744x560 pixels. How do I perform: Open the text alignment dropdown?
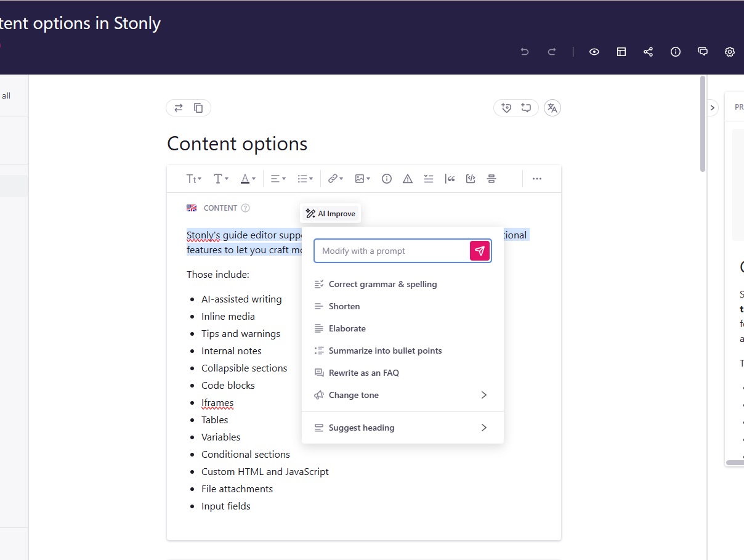point(278,179)
